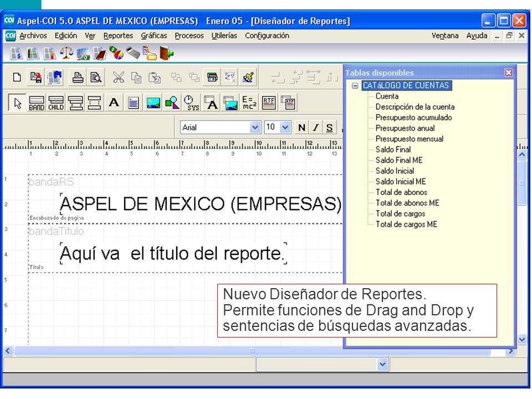
Task: Click the pie chart graphics icon
Action: click(116, 53)
